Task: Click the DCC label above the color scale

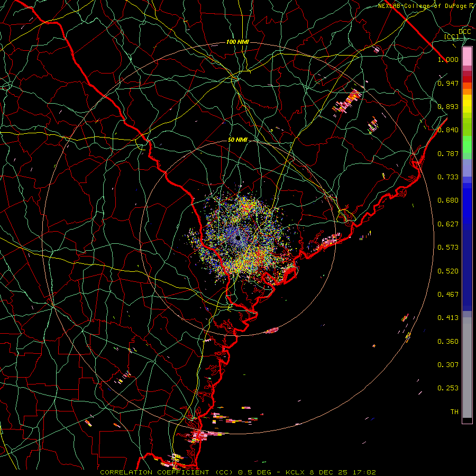Action: tap(464, 32)
